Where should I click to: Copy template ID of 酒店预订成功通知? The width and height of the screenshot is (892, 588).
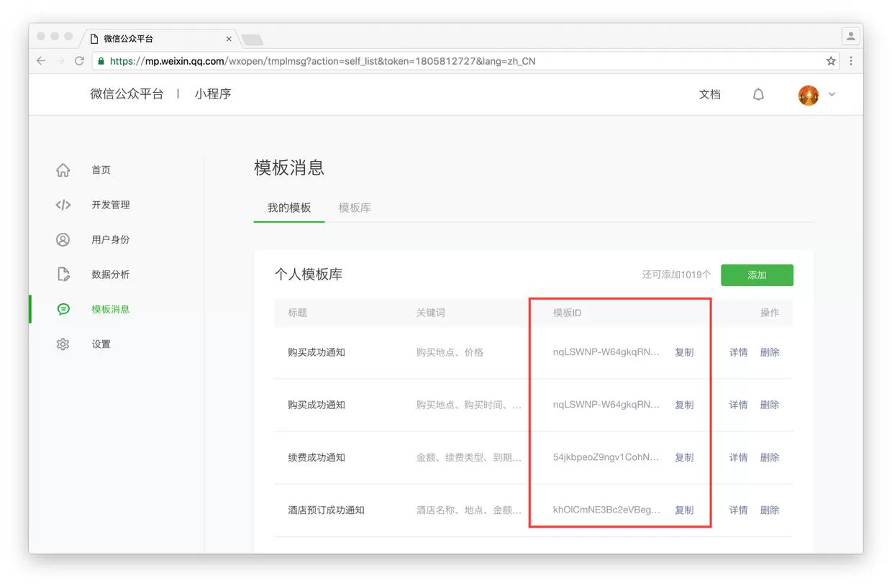pyautogui.click(x=684, y=510)
